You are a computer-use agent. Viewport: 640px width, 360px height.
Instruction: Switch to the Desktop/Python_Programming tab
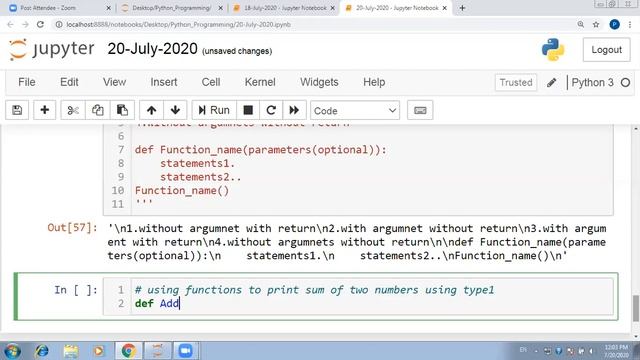point(171,8)
